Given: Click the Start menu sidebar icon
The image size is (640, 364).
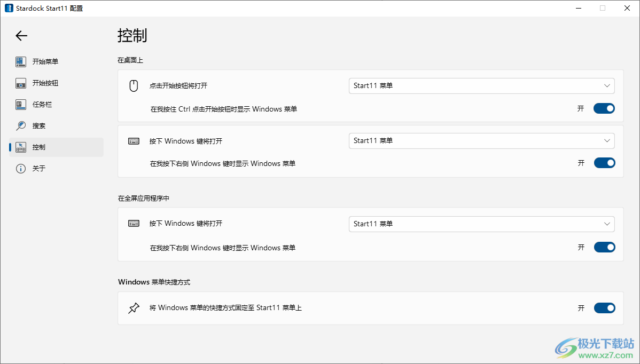Looking at the screenshot, I should (x=21, y=61).
